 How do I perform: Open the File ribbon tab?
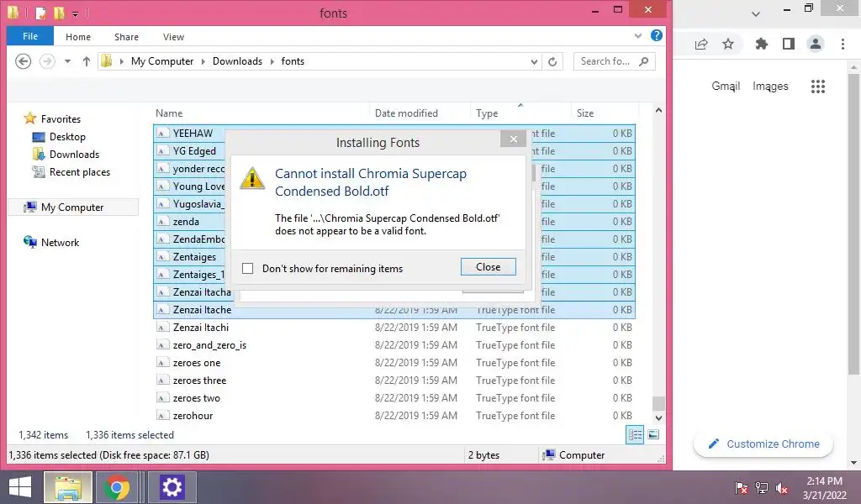pos(30,36)
